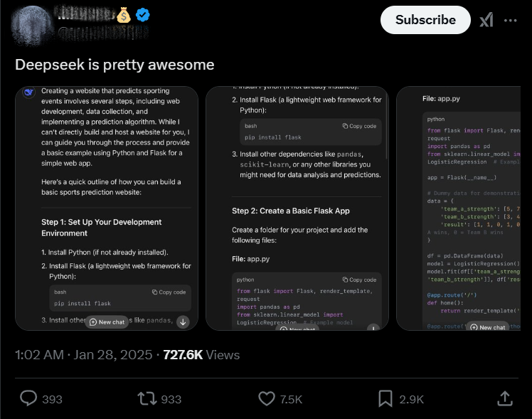
Task: Click the 1:02 AM Jan 28, 2025 timestamp
Action: click(84, 355)
